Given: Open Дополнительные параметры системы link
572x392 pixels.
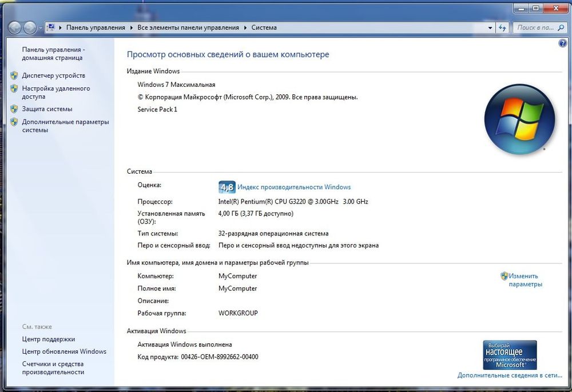Looking at the screenshot, I should (x=65, y=126).
